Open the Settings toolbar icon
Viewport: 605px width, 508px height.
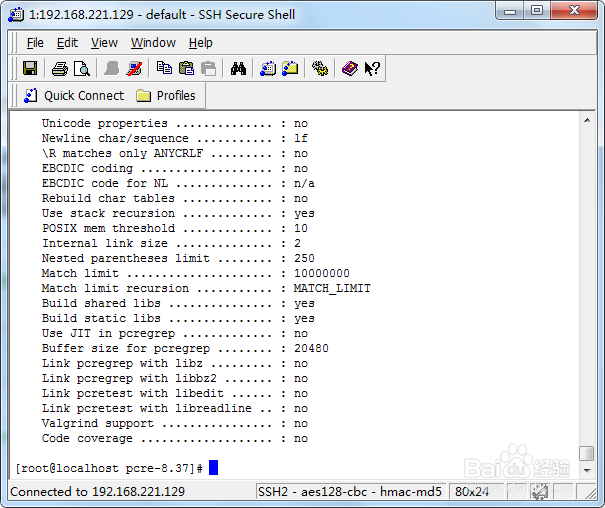(320, 69)
